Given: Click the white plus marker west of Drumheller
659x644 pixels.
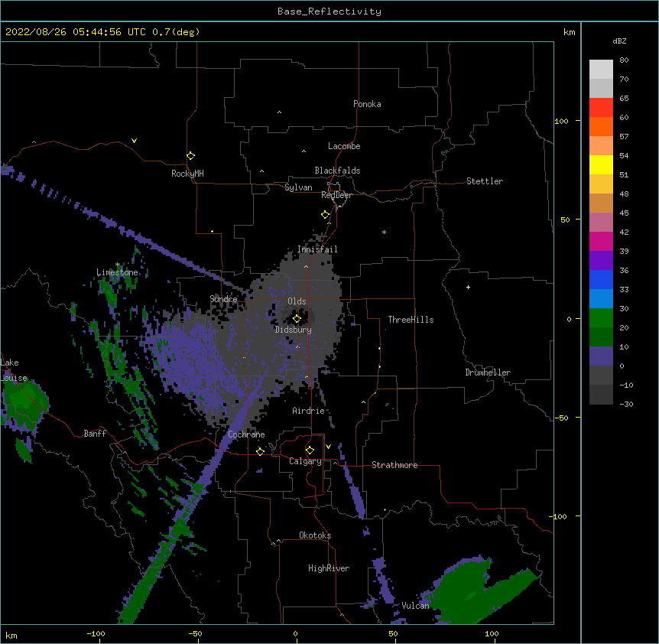Looking at the screenshot, I should point(468,287).
